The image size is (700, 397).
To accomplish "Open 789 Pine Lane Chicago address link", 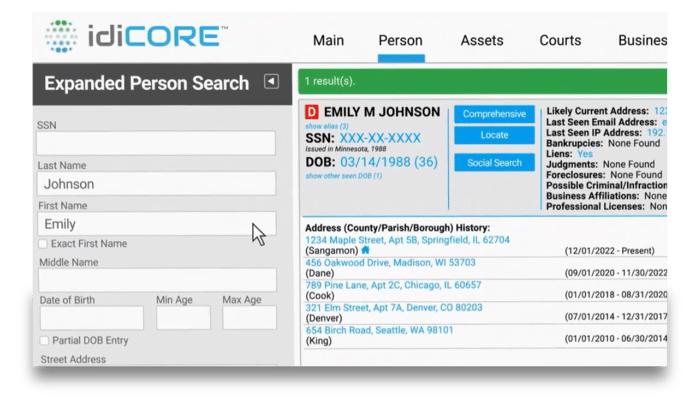I will click(393, 285).
